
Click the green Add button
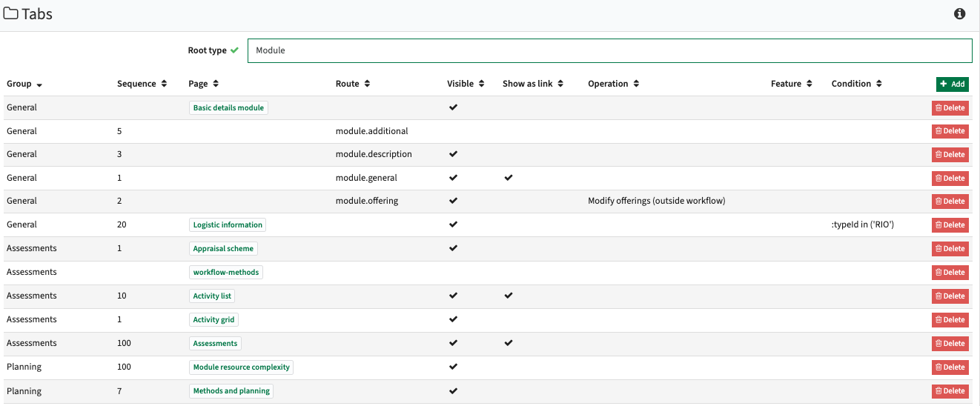[x=952, y=84]
